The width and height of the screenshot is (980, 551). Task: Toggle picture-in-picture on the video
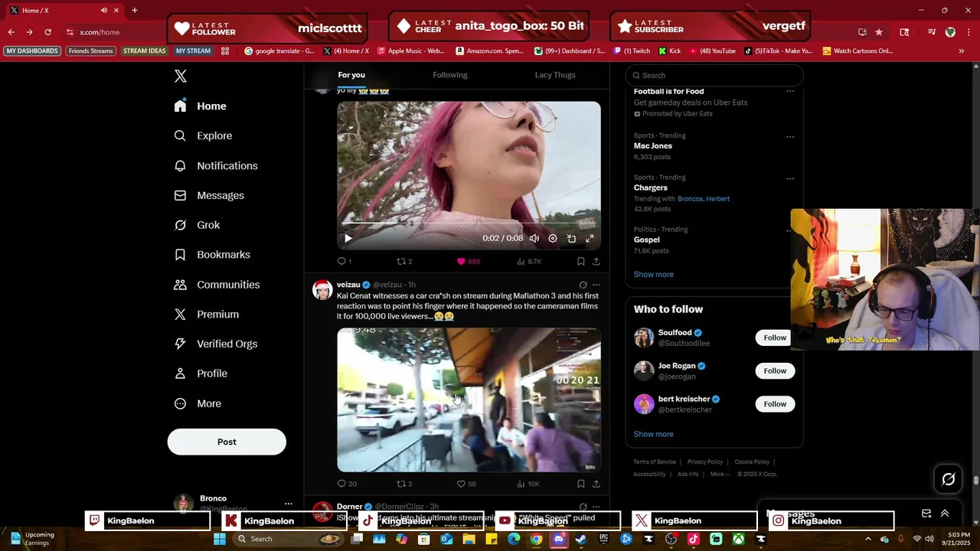point(571,238)
